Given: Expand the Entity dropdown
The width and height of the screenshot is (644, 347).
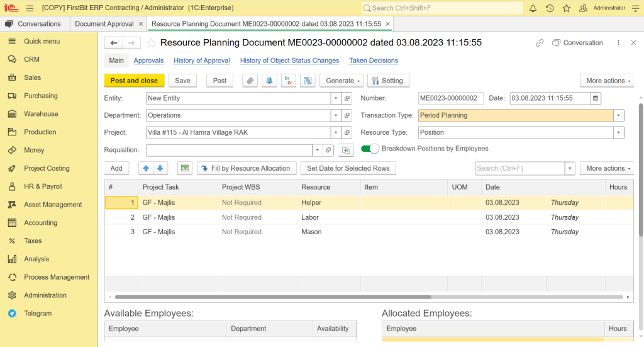Looking at the screenshot, I should [x=336, y=98].
